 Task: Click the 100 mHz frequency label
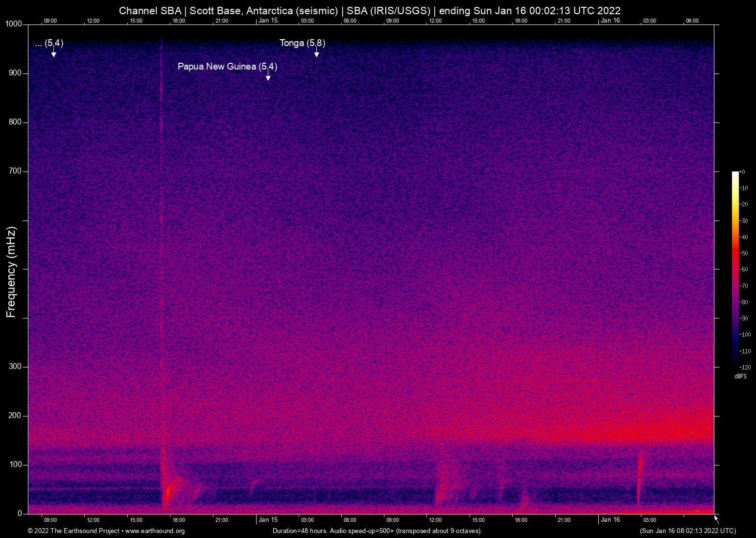click(16, 464)
